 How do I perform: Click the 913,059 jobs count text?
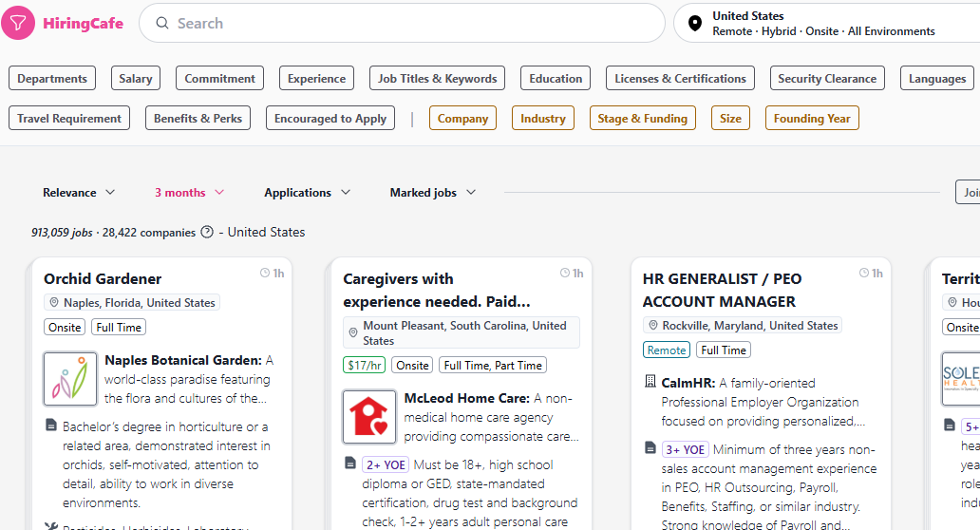click(62, 233)
